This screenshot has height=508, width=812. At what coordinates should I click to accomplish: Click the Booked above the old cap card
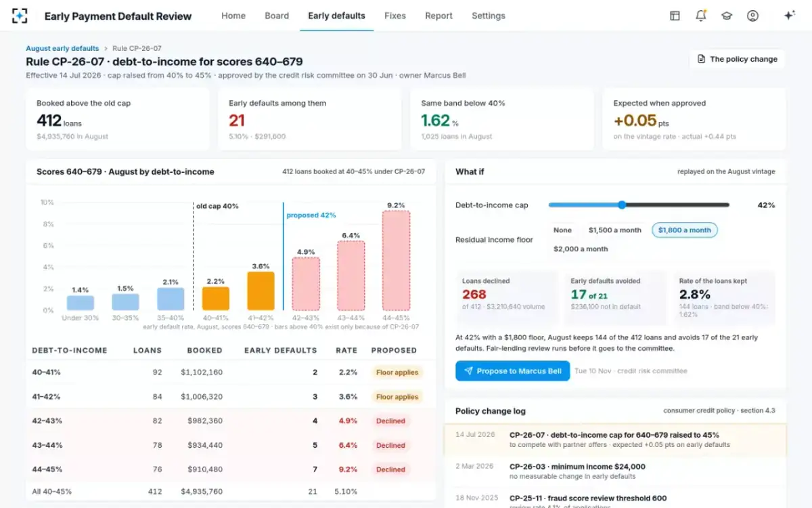click(x=118, y=119)
